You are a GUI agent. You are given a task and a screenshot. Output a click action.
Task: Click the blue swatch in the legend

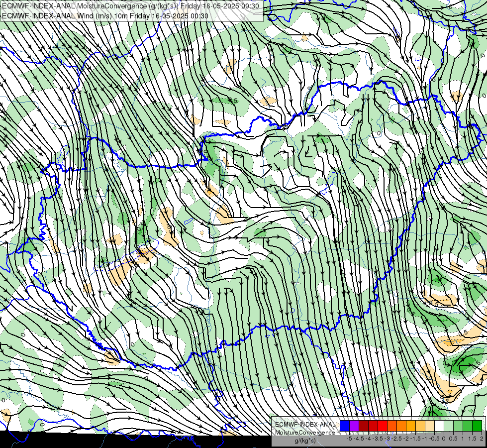coord(345,426)
